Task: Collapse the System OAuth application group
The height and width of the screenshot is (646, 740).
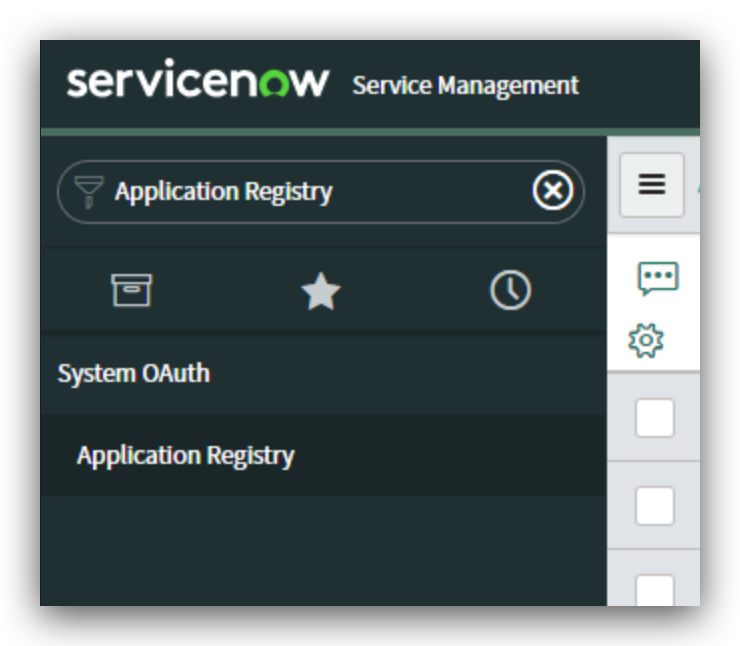Action: [x=134, y=374]
